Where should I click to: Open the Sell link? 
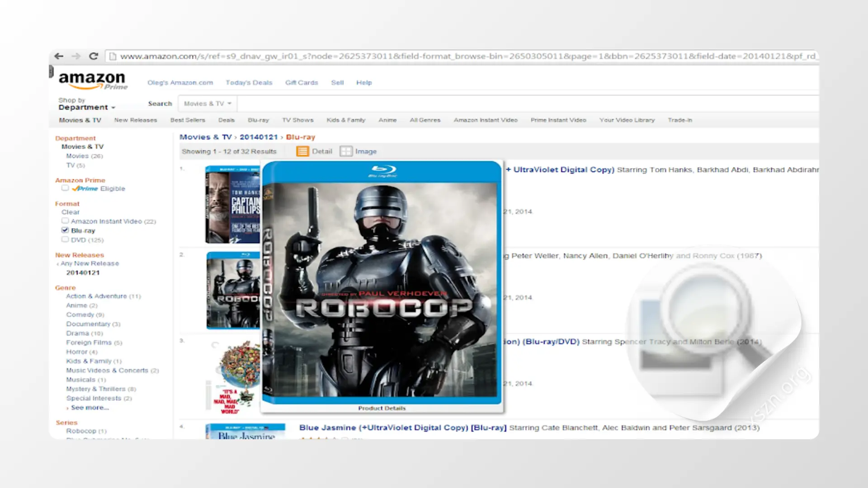(x=337, y=83)
